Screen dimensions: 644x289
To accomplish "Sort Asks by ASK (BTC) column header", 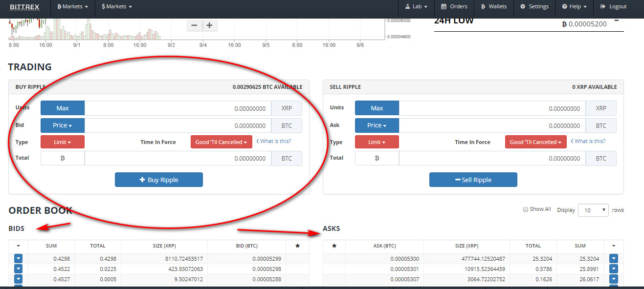I will point(384,246).
